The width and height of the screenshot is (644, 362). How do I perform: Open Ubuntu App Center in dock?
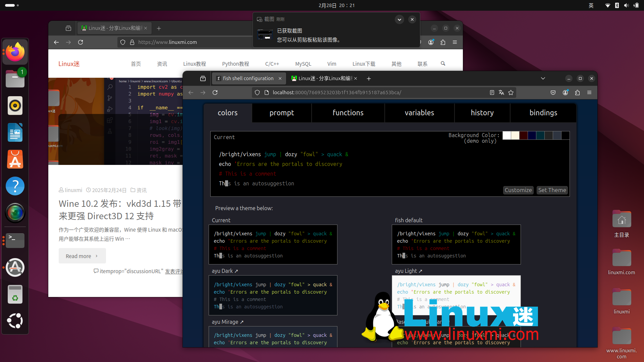coord(15,159)
